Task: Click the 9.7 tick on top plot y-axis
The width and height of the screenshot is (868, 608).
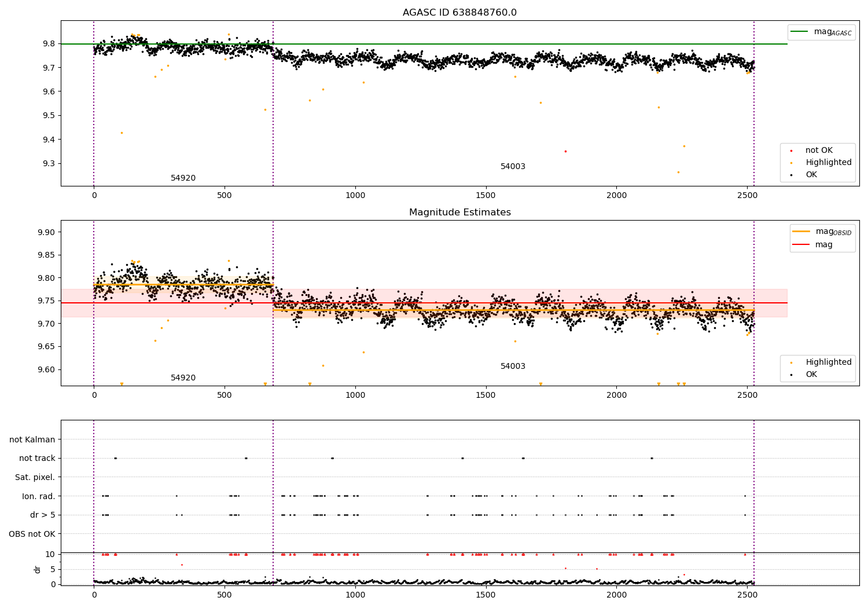Action: click(49, 68)
